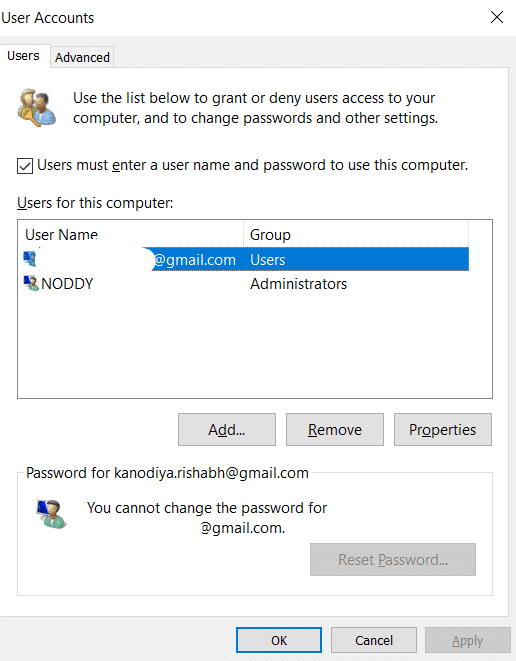
Task: Click the user icon in Password section
Action: coord(51,514)
